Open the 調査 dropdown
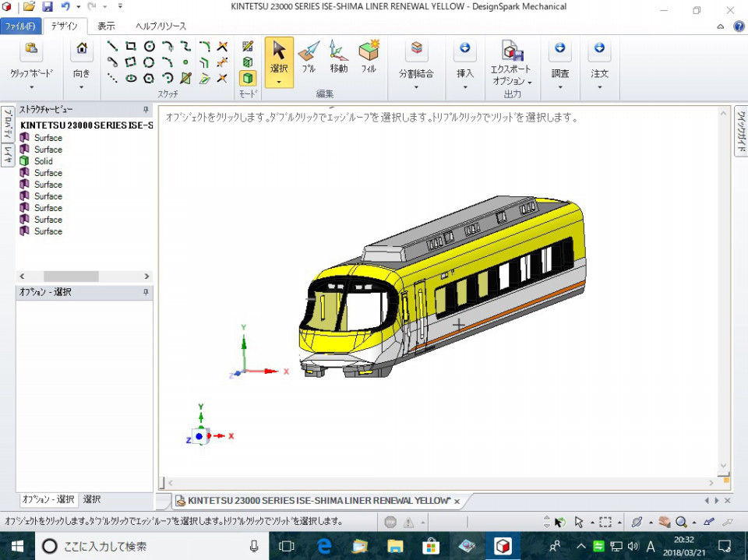Viewport: 748px width, 560px height. [560, 87]
